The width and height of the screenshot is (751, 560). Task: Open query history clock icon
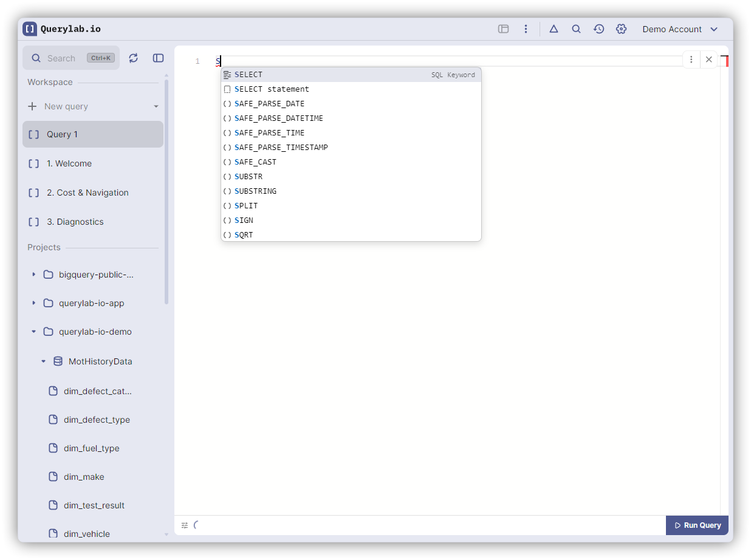coord(598,29)
